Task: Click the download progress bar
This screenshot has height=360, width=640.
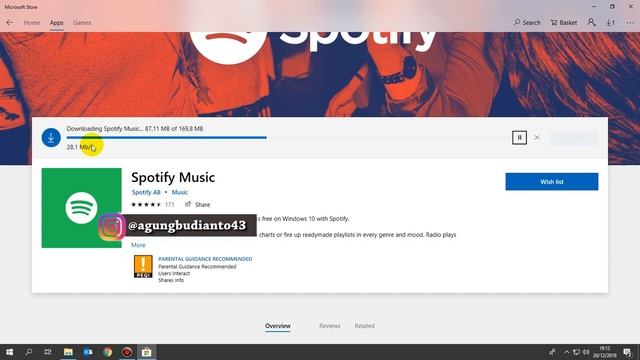Action: (x=287, y=138)
